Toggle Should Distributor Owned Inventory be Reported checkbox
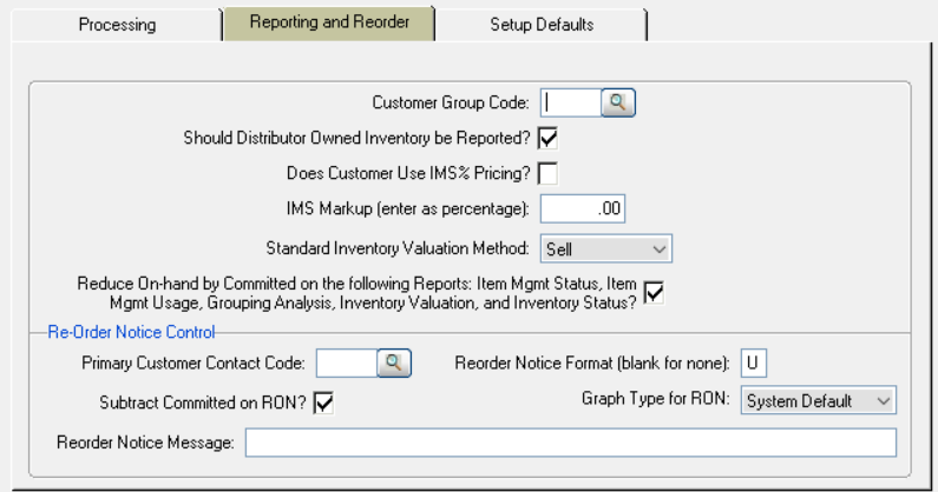Viewport: 938px width, 492px height. click(548, 138)
